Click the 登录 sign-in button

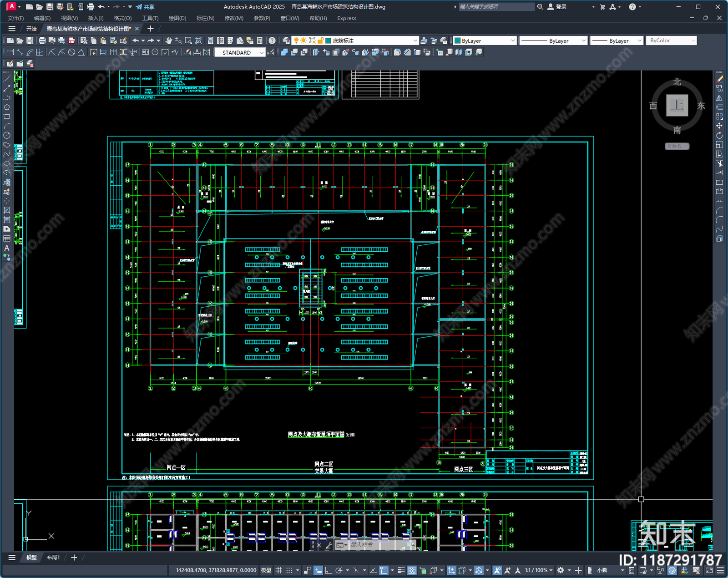pyautogui.click(x=557, y=7)
